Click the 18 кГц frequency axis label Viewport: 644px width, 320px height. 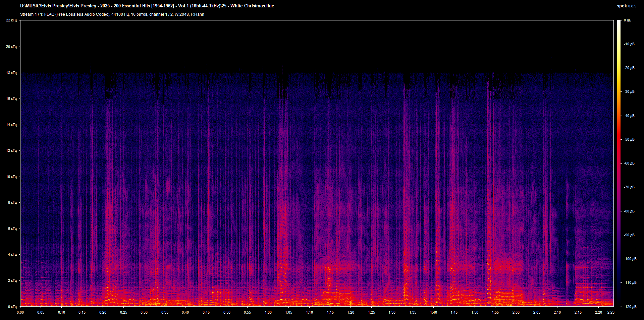[x=11, y=73]
